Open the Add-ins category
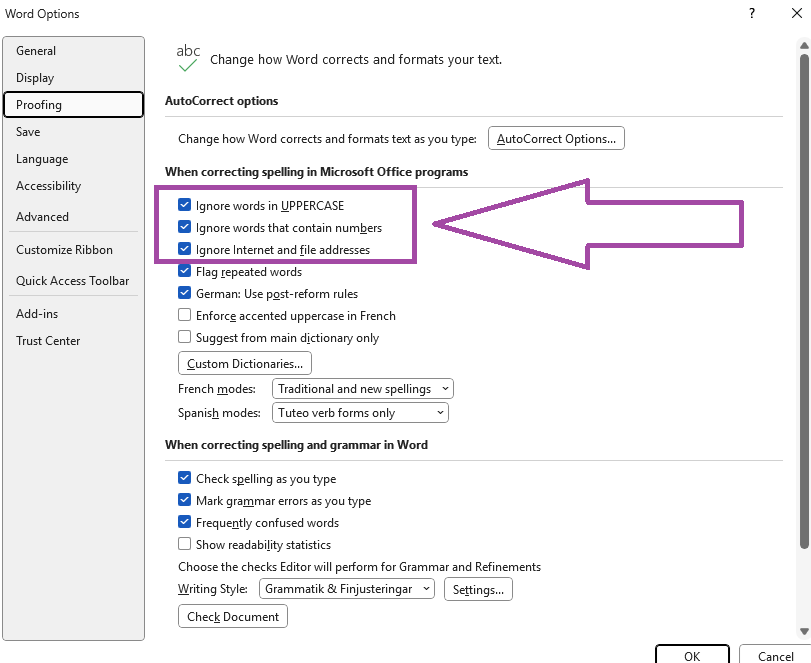The height and width of the screenshot is (663, 811). point(73,314)
